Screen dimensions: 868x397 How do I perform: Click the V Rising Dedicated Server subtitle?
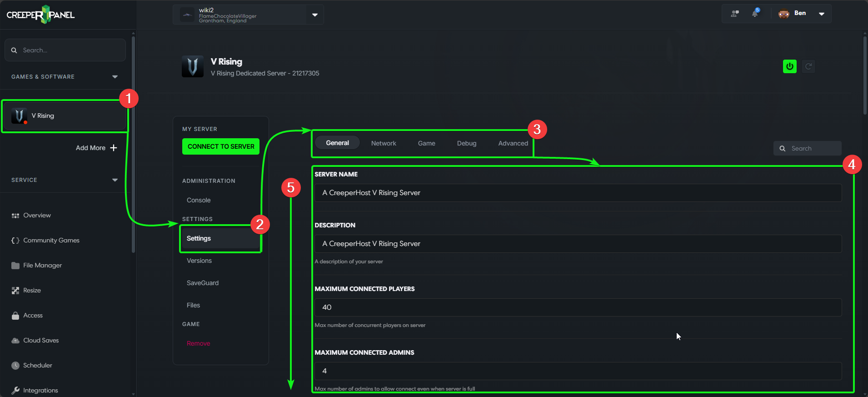(264, 73)
